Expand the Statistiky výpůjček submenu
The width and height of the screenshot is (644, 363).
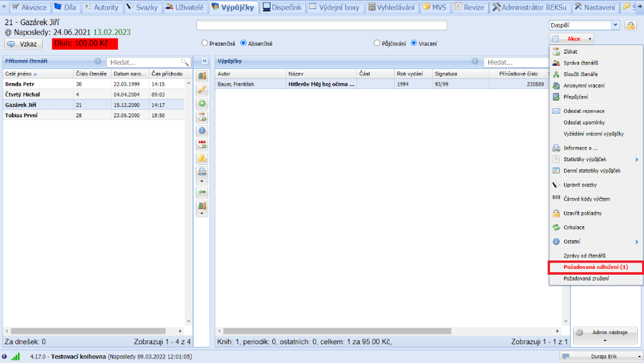click(x=594, y=159)
